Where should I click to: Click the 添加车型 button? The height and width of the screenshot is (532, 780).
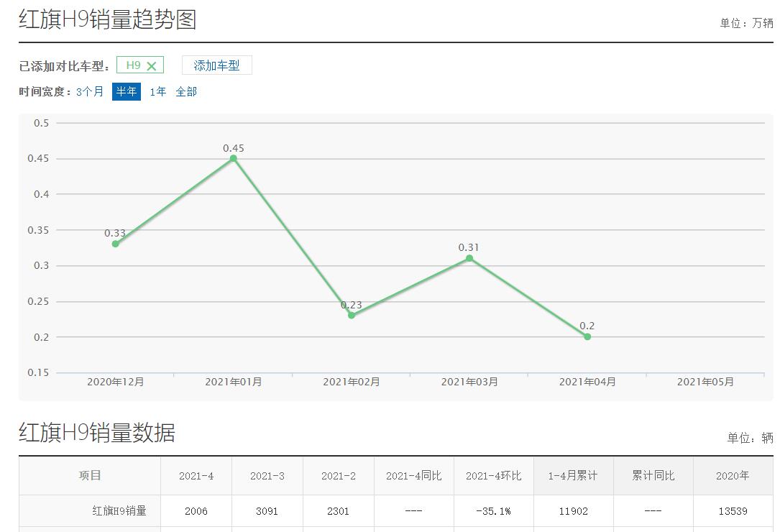216,65
